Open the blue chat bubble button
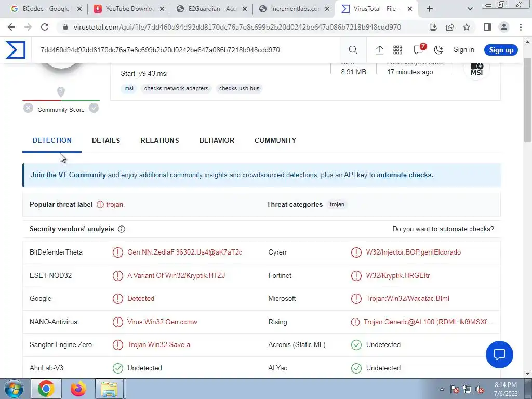The height and width of the screenshot is (399, 532). [499, 354]
